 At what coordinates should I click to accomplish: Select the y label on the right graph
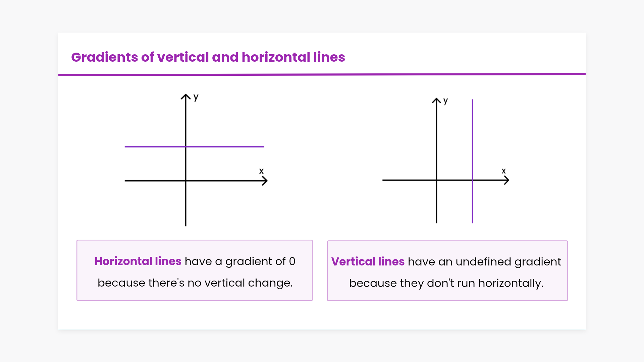[x=445, y=101]
